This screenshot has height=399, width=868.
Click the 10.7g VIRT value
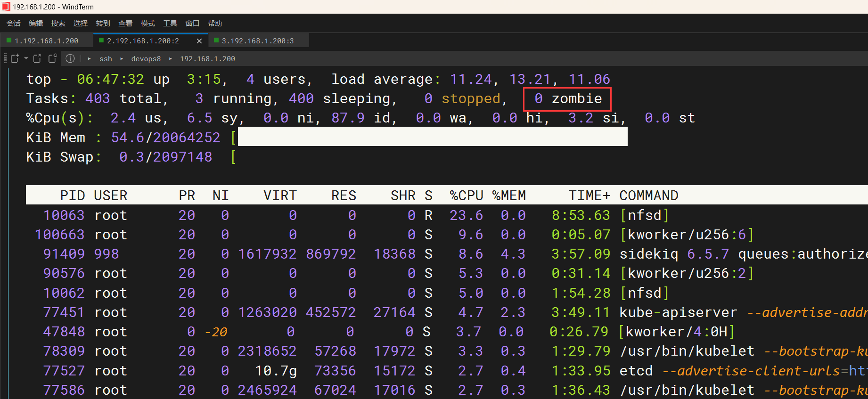coord(276,371)
